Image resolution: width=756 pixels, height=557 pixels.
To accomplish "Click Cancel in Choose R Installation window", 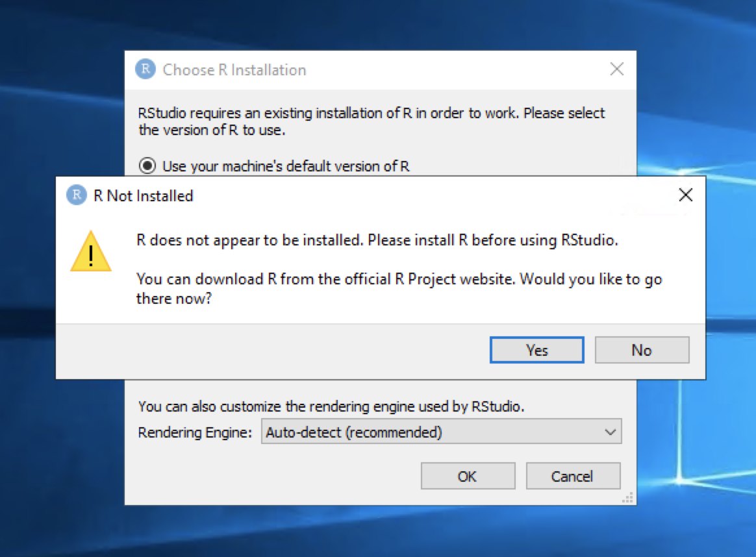I will [x=573, y=476].
